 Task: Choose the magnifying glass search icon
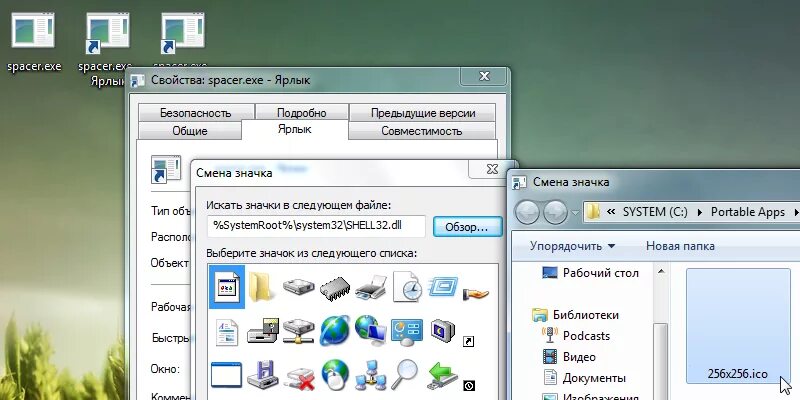(405, 374)
